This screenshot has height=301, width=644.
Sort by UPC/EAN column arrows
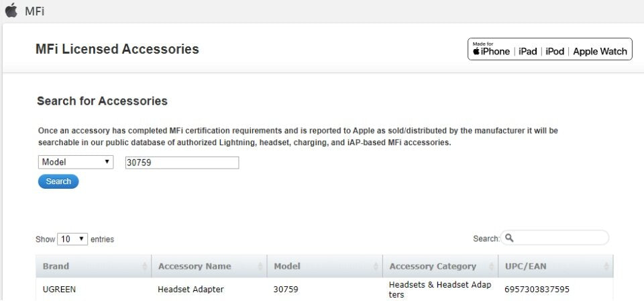tap(606, 267)
